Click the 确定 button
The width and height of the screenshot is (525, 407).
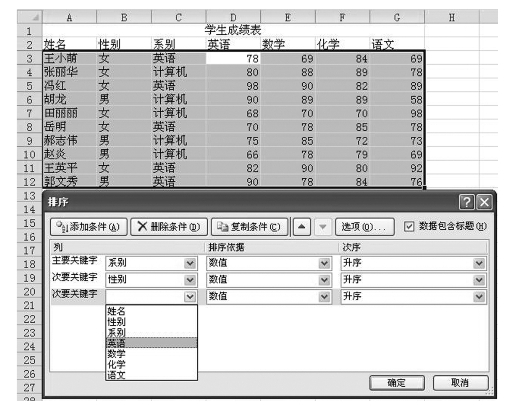[397, 383]
